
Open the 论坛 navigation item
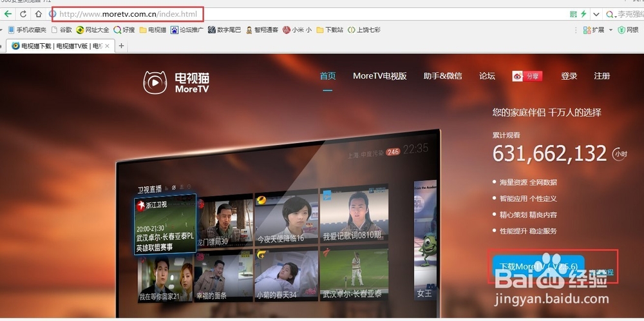487,76
